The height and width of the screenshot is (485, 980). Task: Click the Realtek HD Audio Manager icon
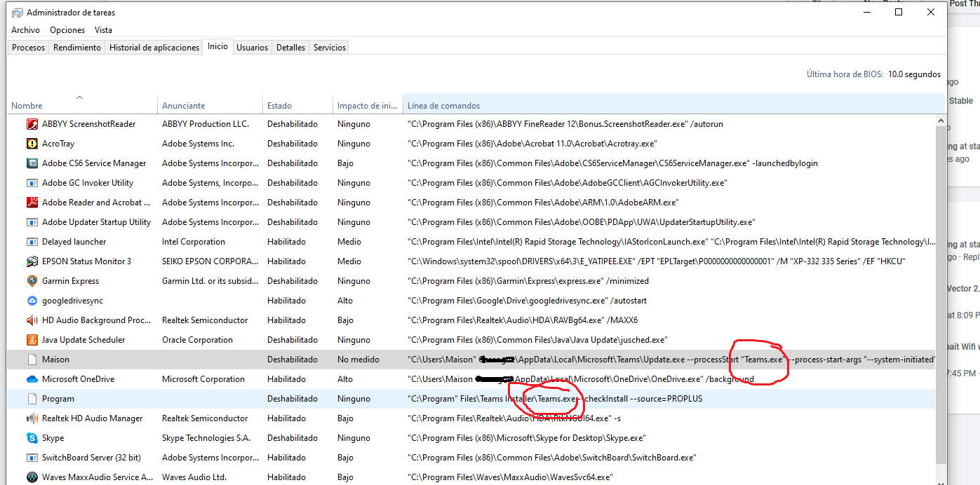[32, 418]
